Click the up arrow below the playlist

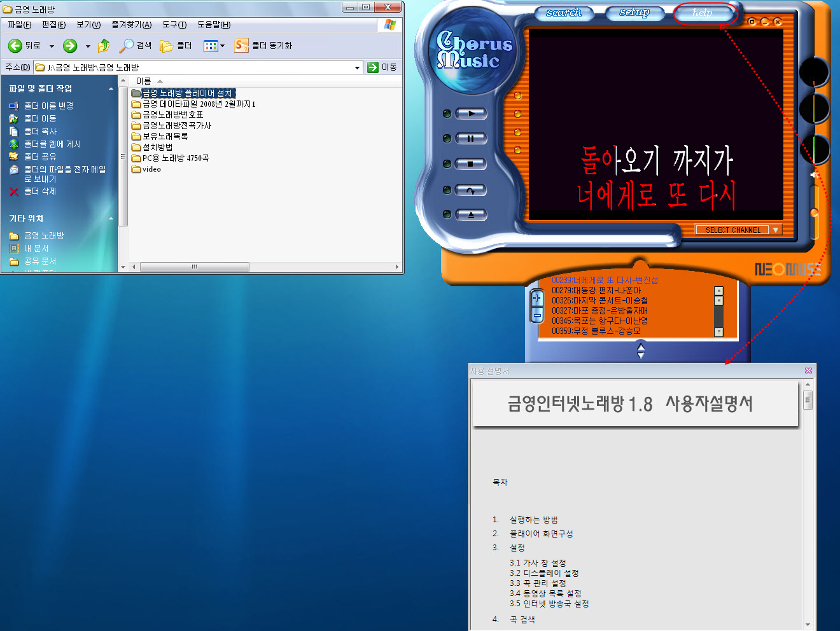tap(641, 347)
